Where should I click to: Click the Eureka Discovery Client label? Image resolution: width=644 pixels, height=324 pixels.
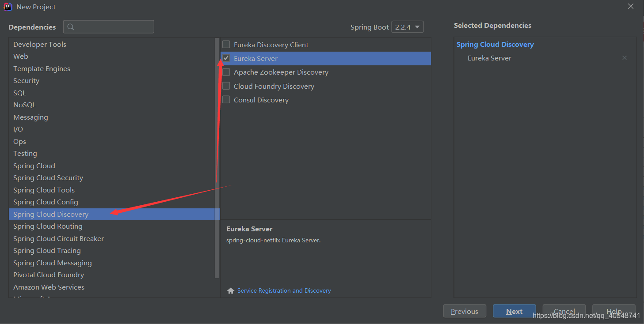pos(271,45)
